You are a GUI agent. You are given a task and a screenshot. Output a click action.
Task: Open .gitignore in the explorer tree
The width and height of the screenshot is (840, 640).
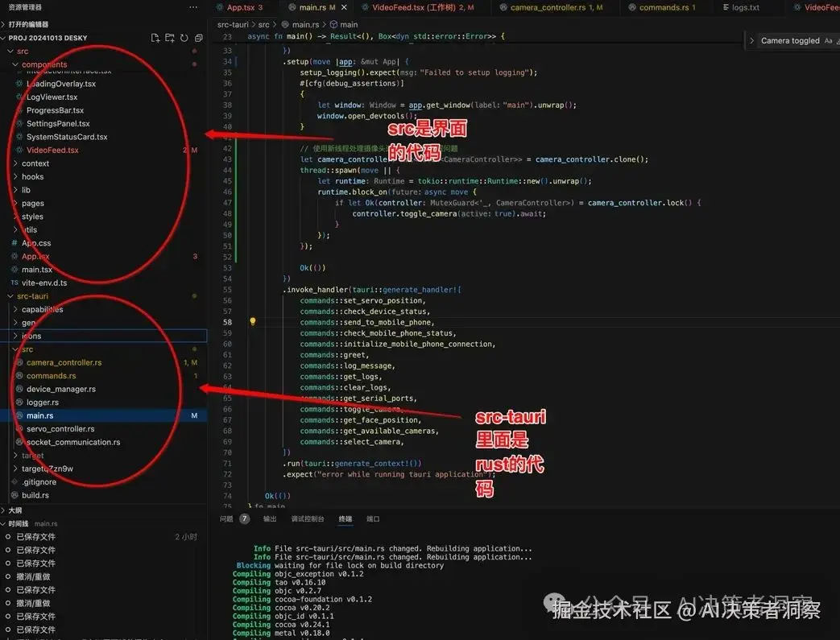(39, 481)
